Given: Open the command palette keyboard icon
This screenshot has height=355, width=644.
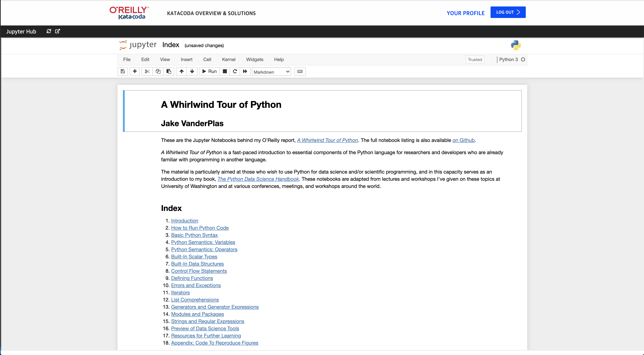Looking at the screenshot, I should point(300,72).
